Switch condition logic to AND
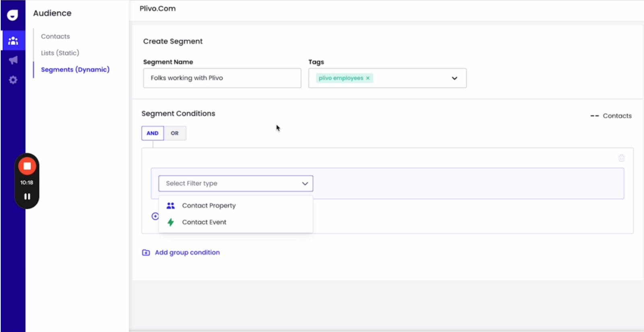The height and width of the screenshot is (332, 644). (153, 133)
